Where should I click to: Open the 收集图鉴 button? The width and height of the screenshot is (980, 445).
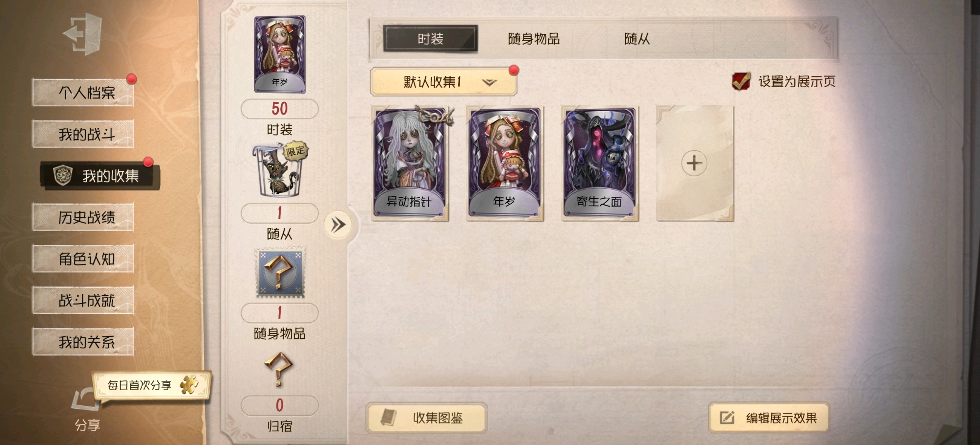(426, 418)
